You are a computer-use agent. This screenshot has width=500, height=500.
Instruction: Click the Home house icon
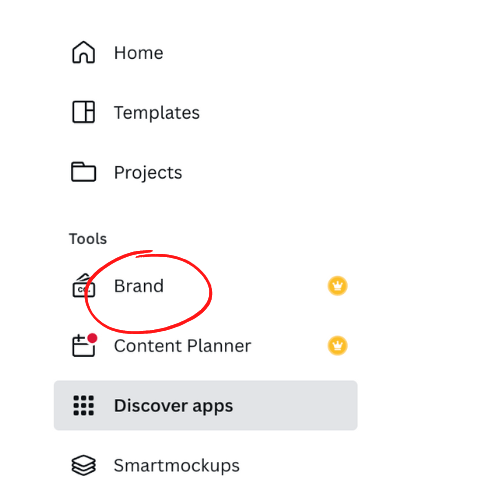83,52
